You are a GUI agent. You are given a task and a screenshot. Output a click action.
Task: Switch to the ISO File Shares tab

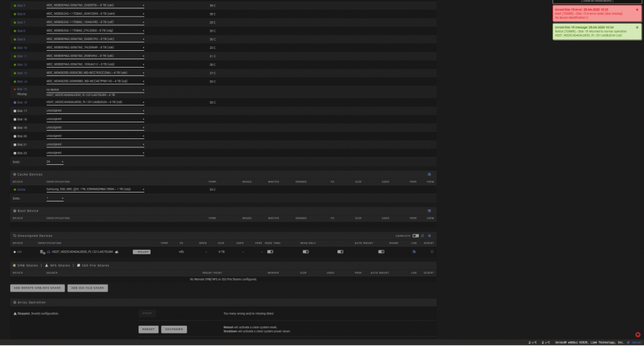pos(93,266)
